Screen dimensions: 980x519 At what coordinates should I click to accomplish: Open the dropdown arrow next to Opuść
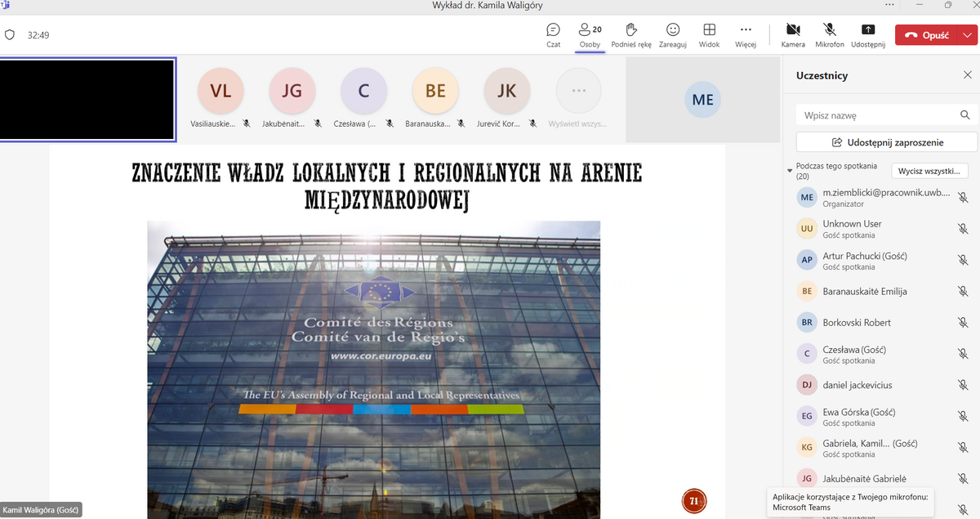pos(967,35)
